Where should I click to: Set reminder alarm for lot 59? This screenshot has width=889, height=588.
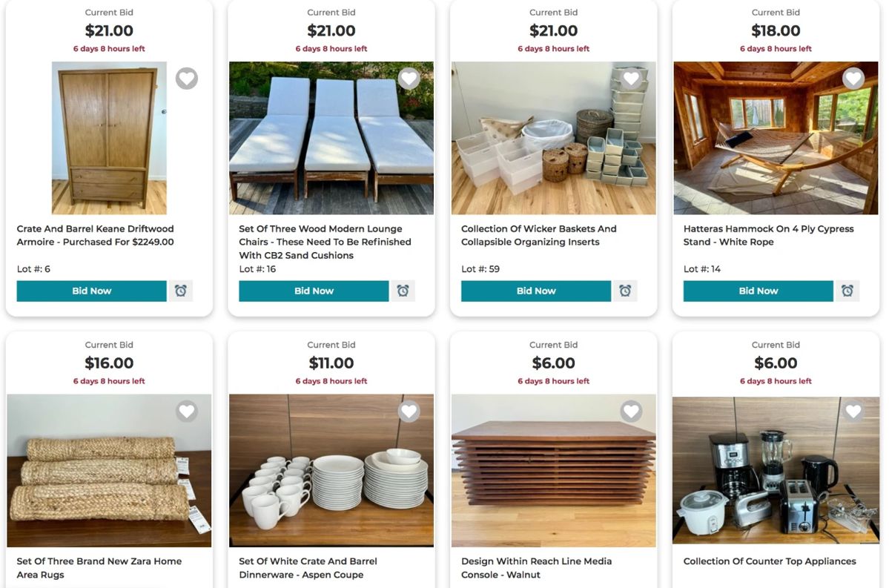pyautogui.click(x=625, y=291)
